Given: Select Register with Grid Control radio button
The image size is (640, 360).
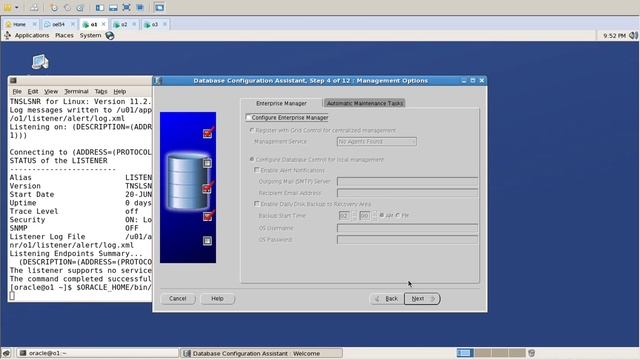Looking at the screenshot, I should (252, 130).
